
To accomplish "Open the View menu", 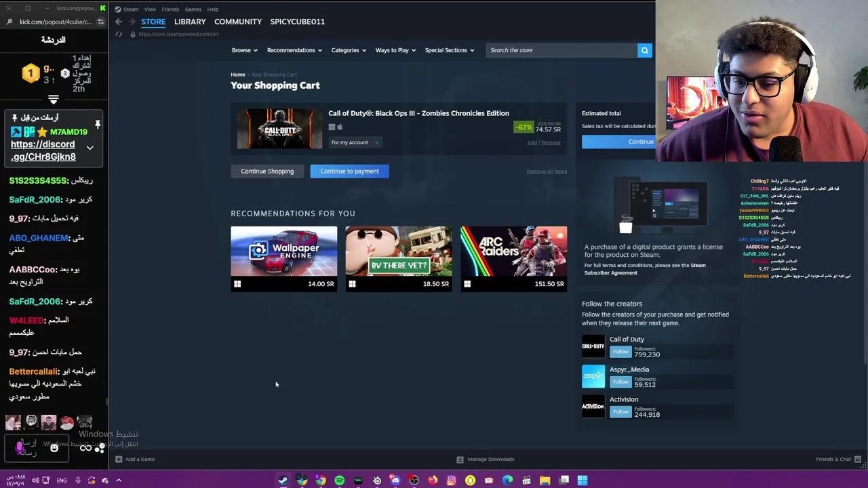I will coord(150,9).
